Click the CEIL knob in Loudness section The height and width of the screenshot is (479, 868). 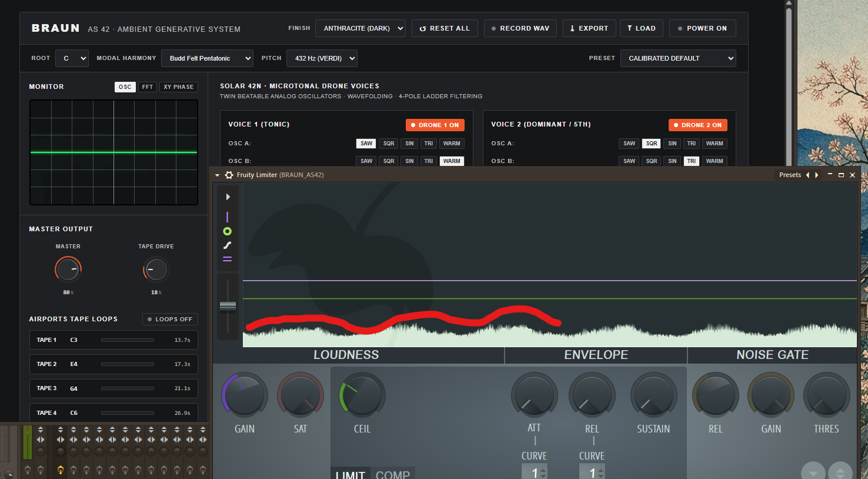(x=362, y=395)
